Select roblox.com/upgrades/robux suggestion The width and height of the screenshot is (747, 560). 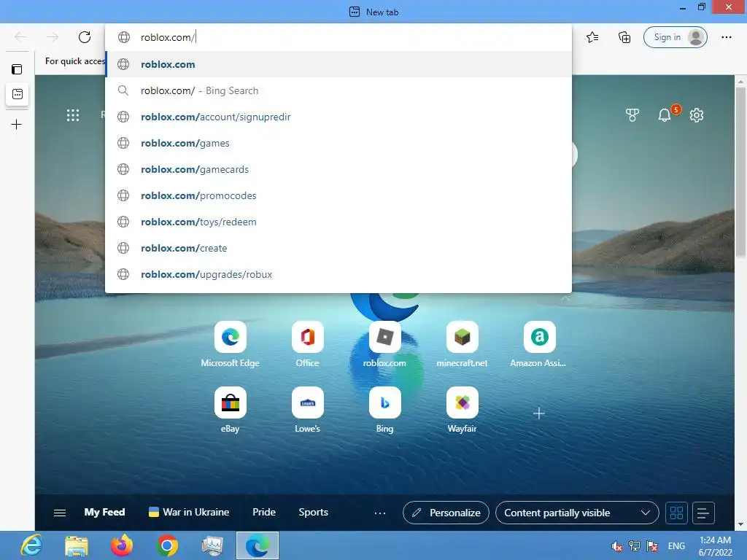[x=338, y=274]
